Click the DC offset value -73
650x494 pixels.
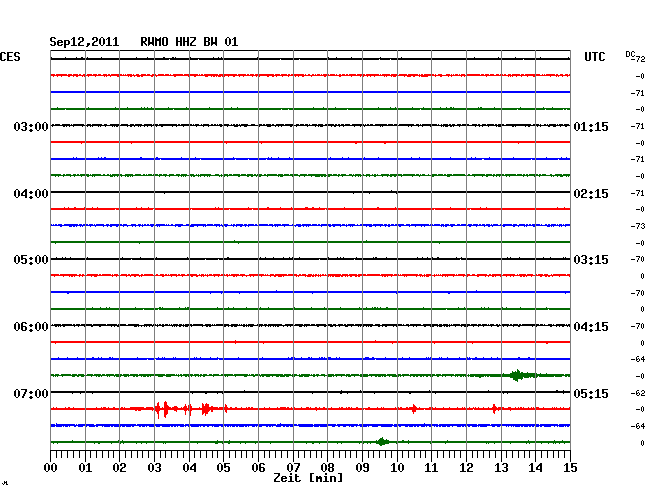coord(638,226)
